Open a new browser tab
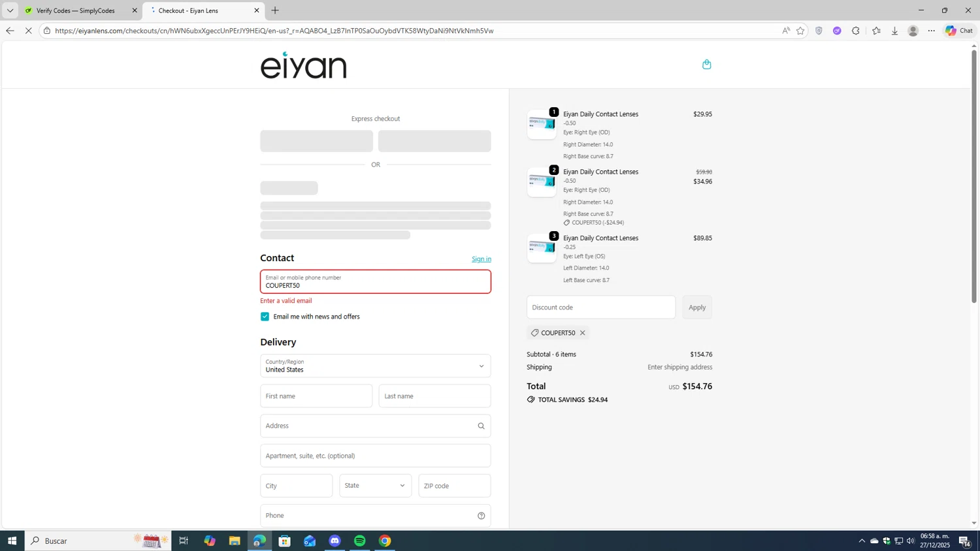Screen dimensions: 980x551 tap(275, 10)
